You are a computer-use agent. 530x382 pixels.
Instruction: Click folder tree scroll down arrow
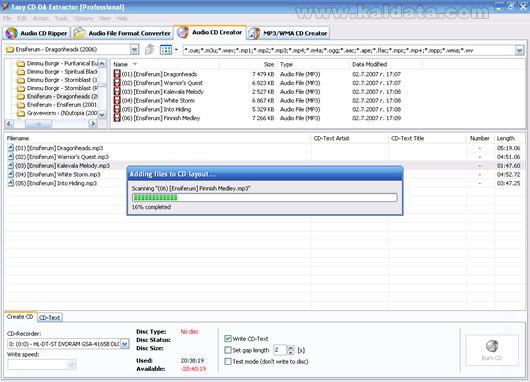pos(102,115)
